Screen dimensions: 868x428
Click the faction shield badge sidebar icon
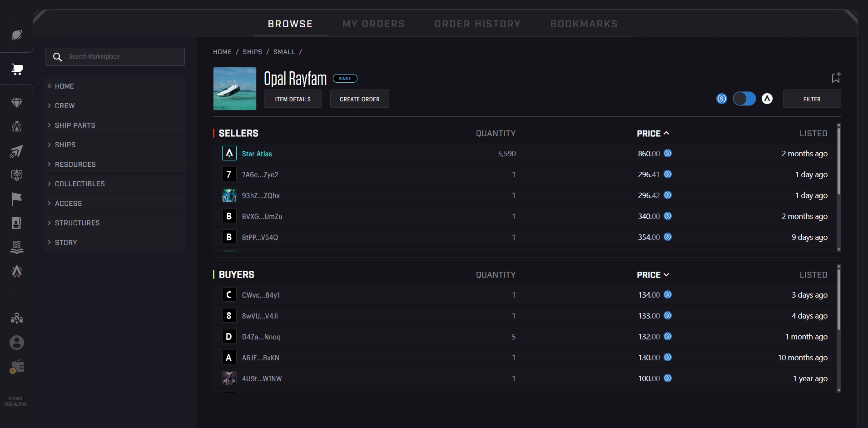pyautogui.click(x=17, y=175)
